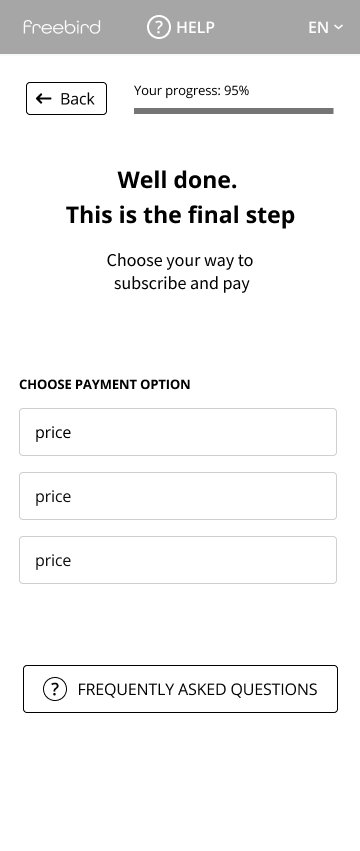This screenshot has height=851, width=360.
Task: Choose the first price payment option
Action: [x=178, y=432]
